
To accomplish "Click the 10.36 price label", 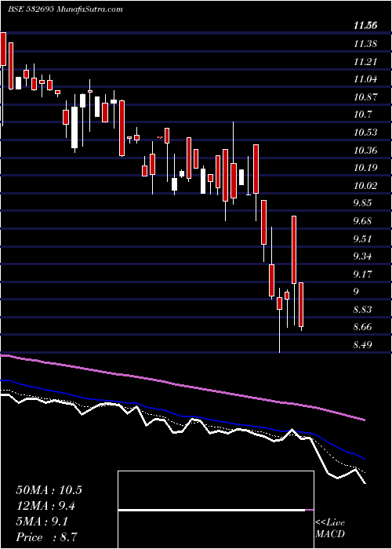I will 365,151.
